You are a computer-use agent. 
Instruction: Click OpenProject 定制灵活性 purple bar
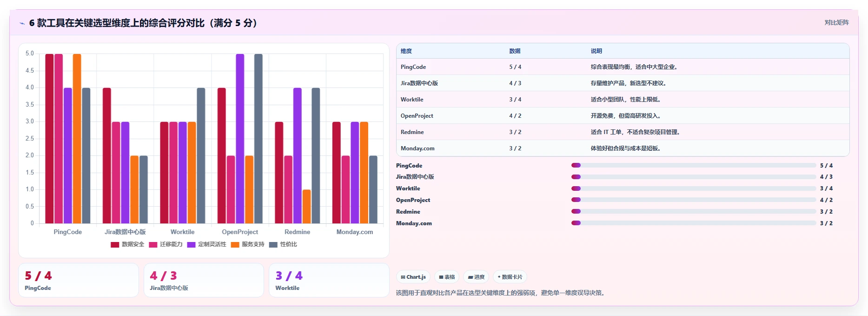(240, 139)
